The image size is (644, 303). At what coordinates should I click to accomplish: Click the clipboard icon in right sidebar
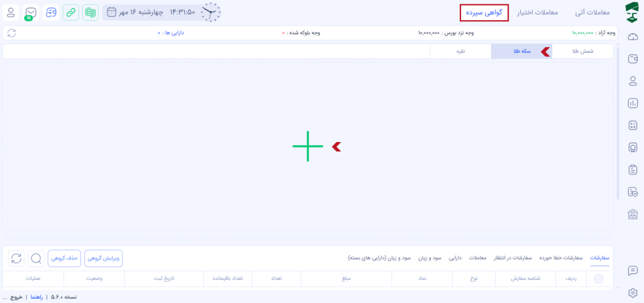(633, 170)
